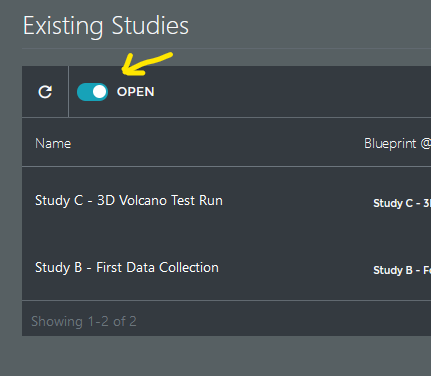Select Study C - 3D Volcano Test Run
Image resolution: width=431 pixels, height=376 pixels.
click(129, 200)
